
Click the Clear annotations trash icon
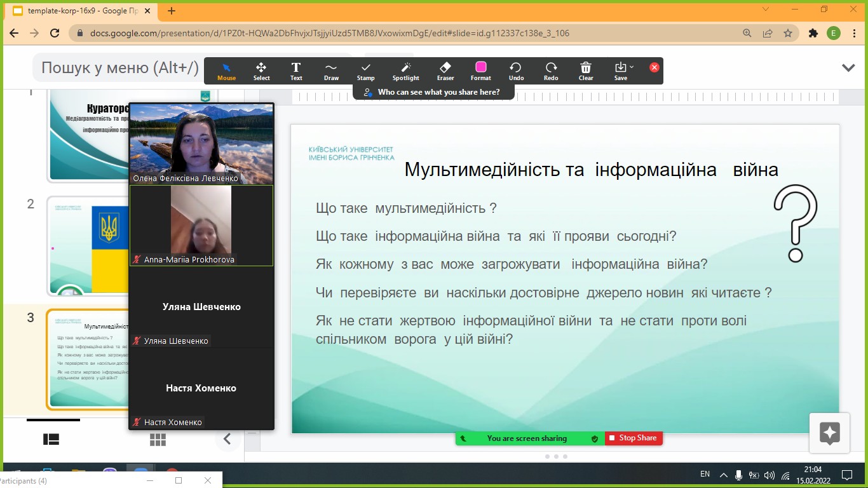pyautogui.click(x=586, y=71)
